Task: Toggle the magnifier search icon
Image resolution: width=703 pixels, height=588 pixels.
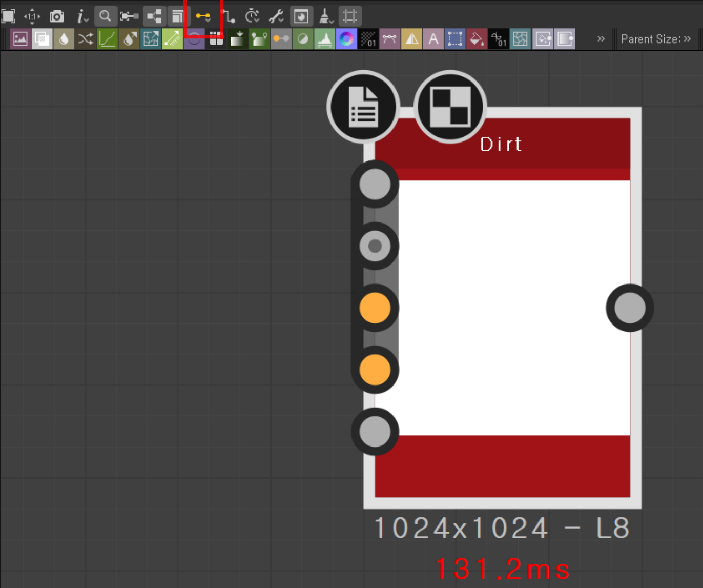Action: click(x=105, y=16)
